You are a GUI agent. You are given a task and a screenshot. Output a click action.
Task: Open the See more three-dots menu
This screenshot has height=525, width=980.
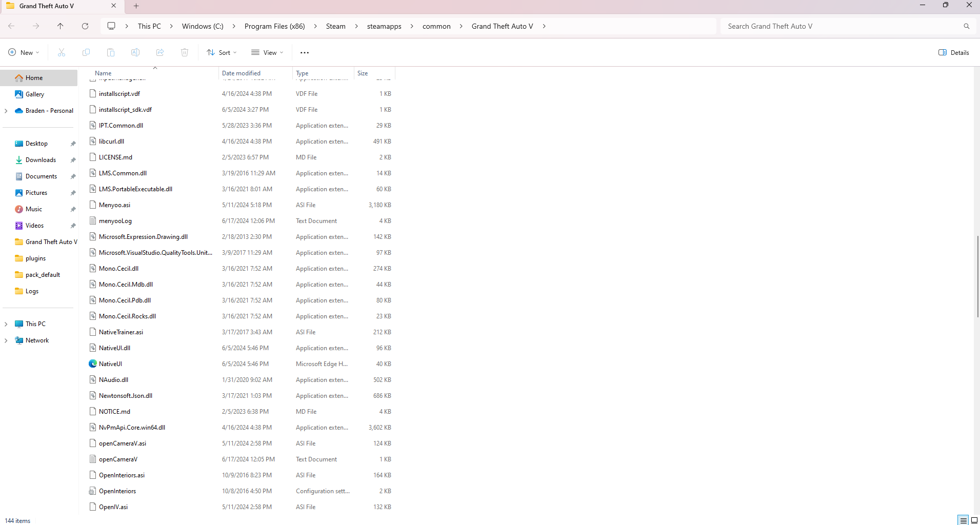pos(305,52)
